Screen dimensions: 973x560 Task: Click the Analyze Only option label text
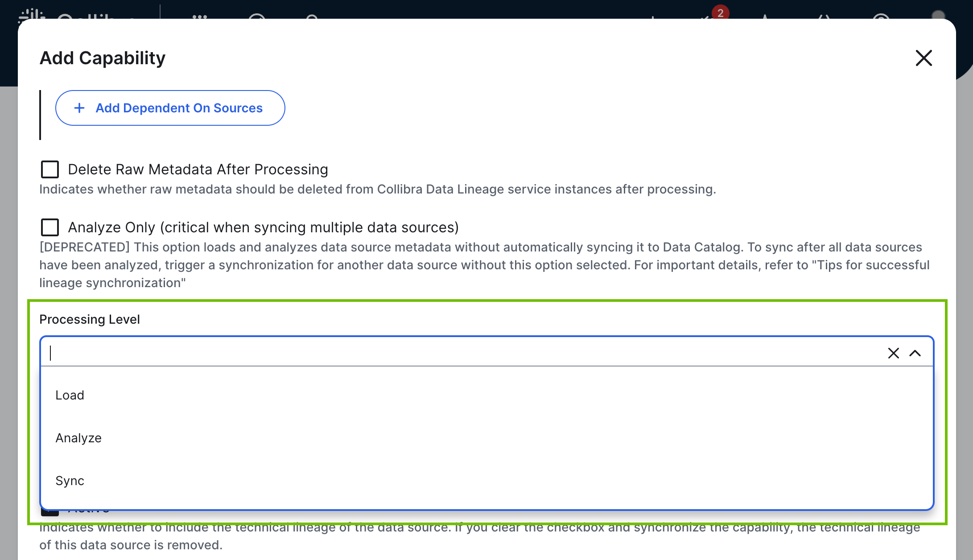pyautogui.click(x=263, y=227)
